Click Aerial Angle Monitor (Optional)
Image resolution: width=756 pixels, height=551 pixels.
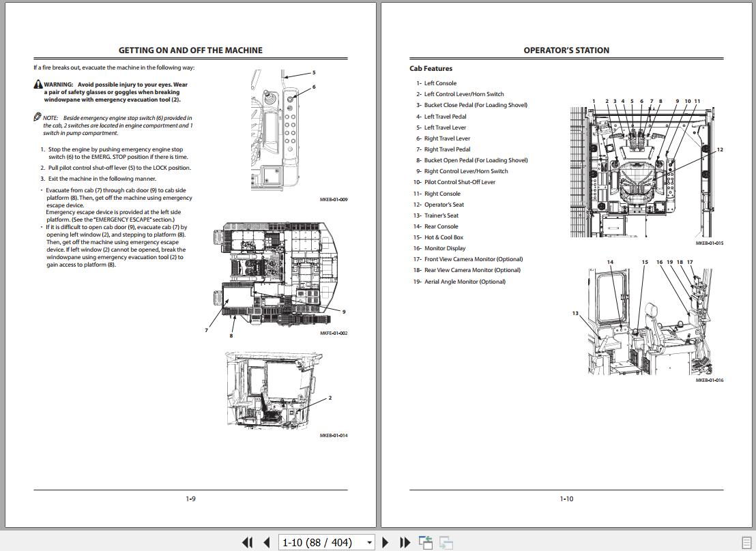click(x=459, y=282)
